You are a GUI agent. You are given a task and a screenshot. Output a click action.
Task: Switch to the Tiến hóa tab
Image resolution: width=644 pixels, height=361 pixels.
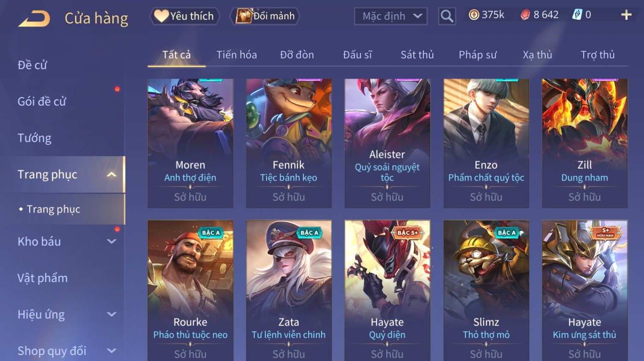[237, 55]
